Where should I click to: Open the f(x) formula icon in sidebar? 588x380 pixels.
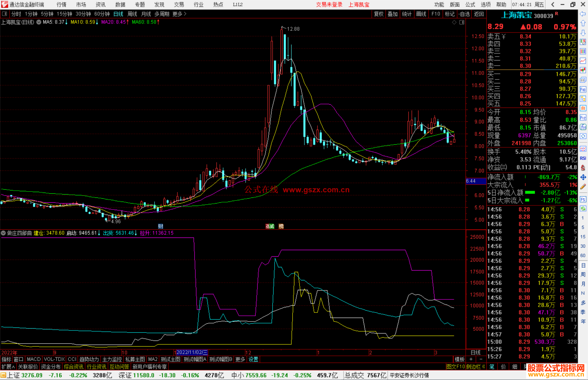(x=583, y=127)
